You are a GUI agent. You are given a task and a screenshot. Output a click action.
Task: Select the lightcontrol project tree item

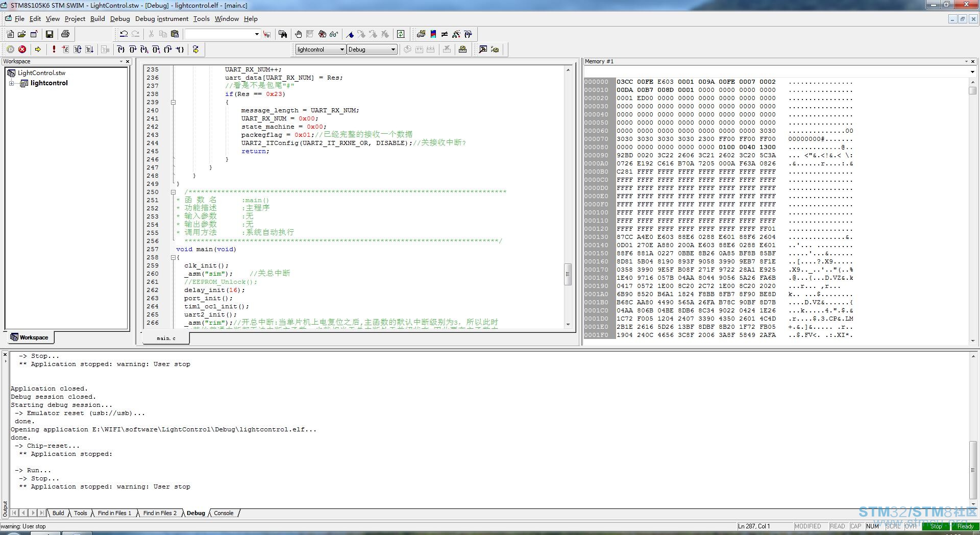coord(49,83)
